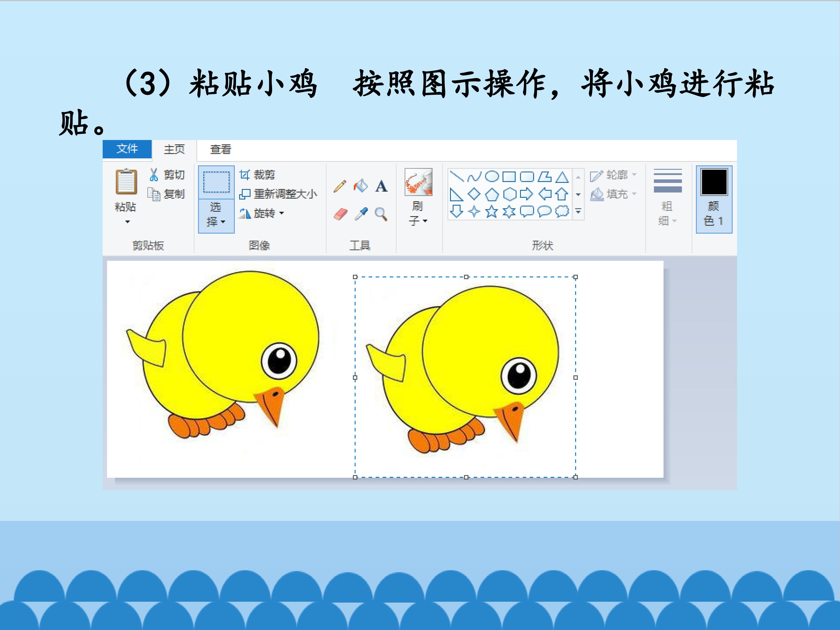Select the Color picker eyedropper tool
The height and width of the screenshot is (630, 840).
[x=361, y=214]
